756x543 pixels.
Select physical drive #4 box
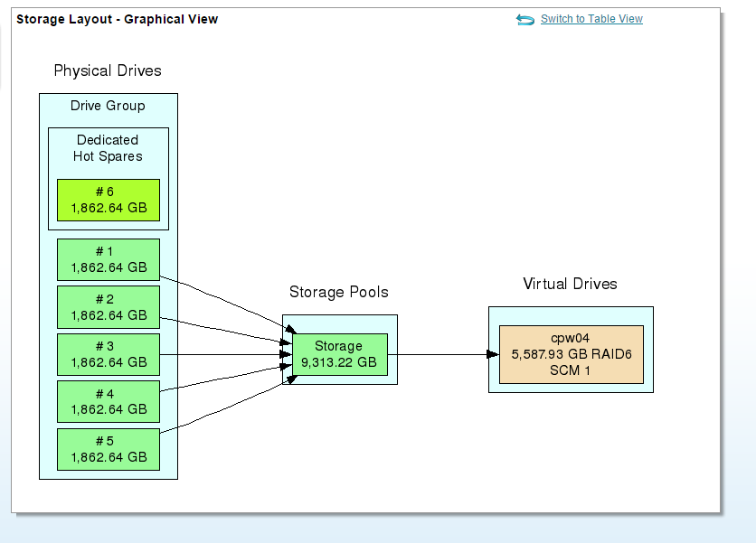coord(109,402)
